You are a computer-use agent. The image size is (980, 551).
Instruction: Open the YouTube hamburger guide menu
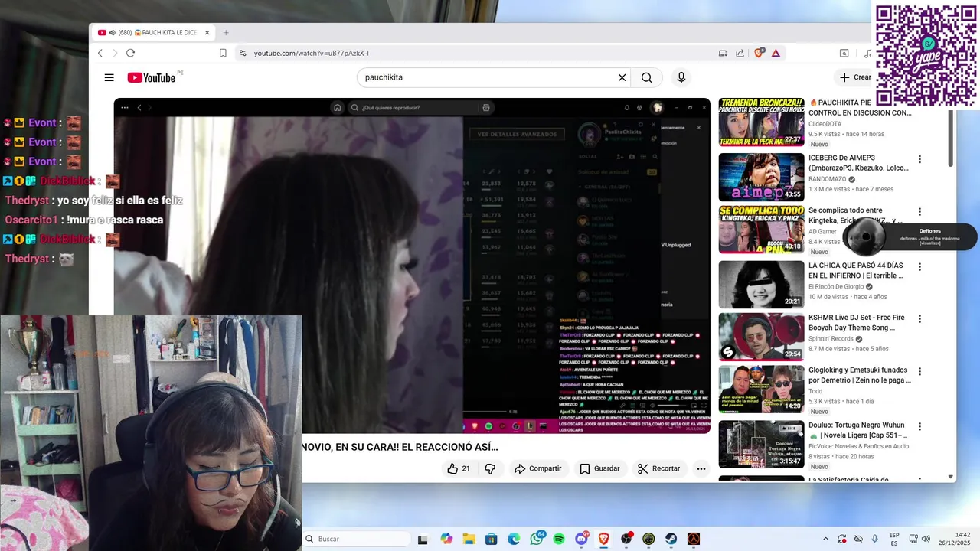click(109, 77)
